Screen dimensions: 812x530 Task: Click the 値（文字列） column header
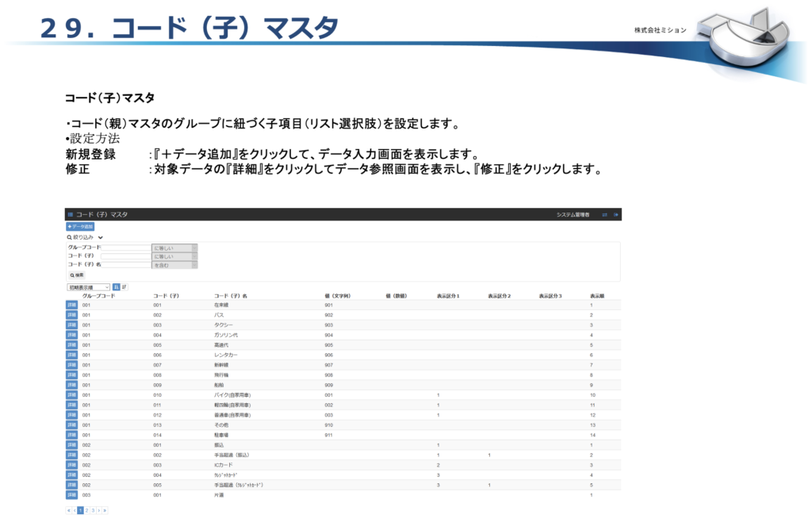point(338,296)
